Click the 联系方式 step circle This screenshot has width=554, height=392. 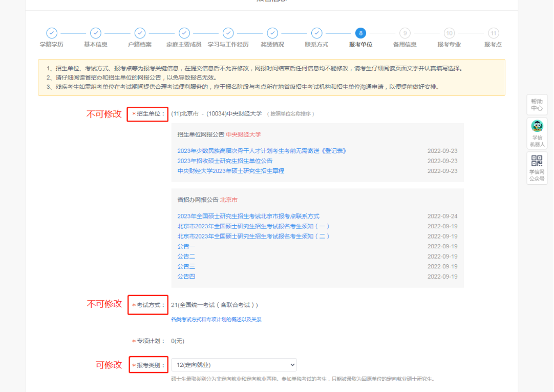click(x=317, y=33)
